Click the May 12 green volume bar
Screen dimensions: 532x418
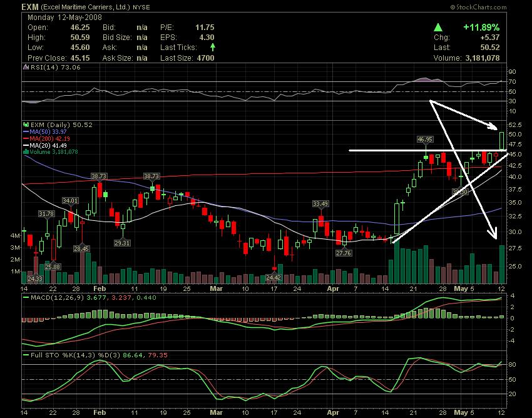point(502,264)
